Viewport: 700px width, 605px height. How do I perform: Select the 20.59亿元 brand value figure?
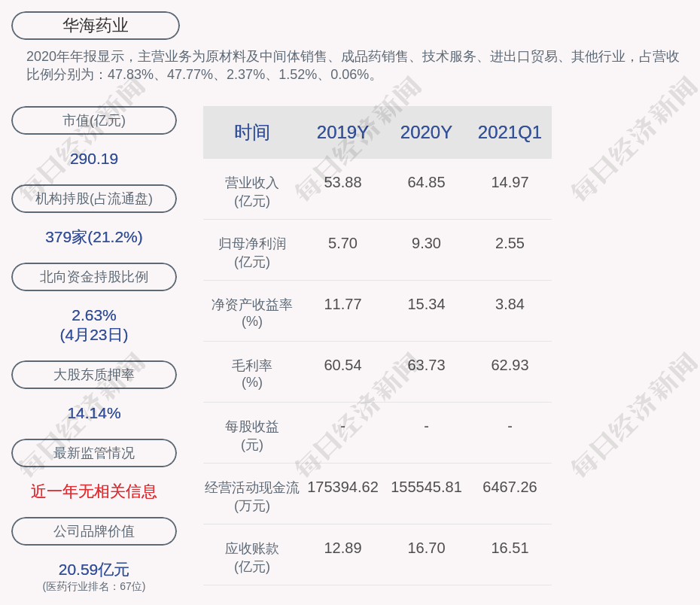click(94, 570)
